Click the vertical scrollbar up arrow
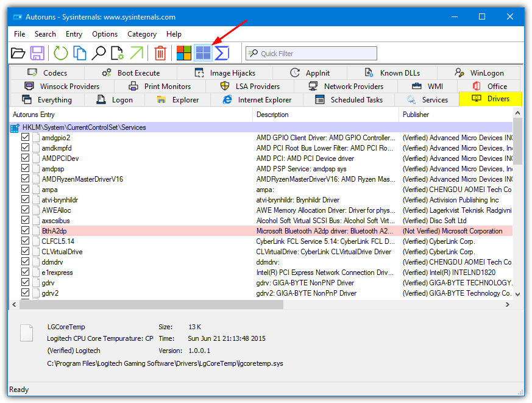 (x=517, y=113)
